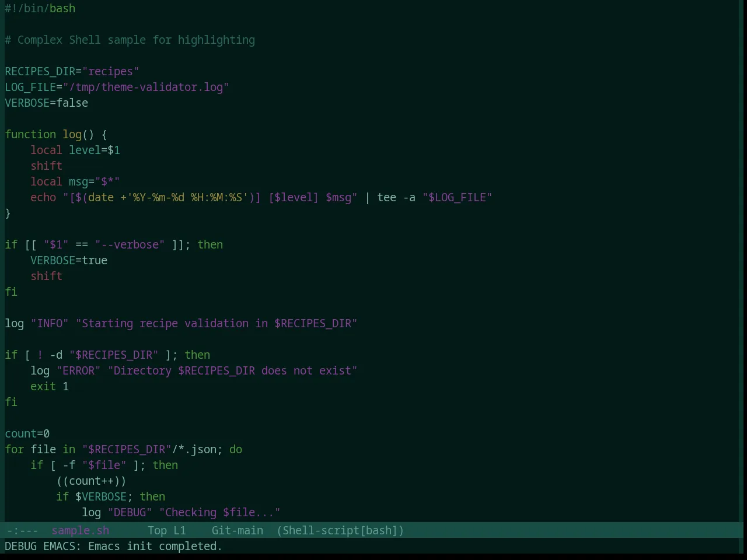Click the "$LOG_FILE" string after tee
Image resolution: width=747 pixels, height=560 pixels.
pyautogui.click(x=458, y=197)
